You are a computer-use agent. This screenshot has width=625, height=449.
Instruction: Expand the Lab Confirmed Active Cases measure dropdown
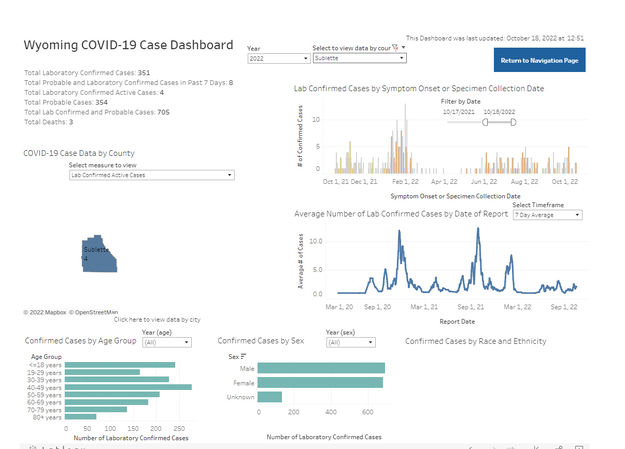click(x=151, y=175)
